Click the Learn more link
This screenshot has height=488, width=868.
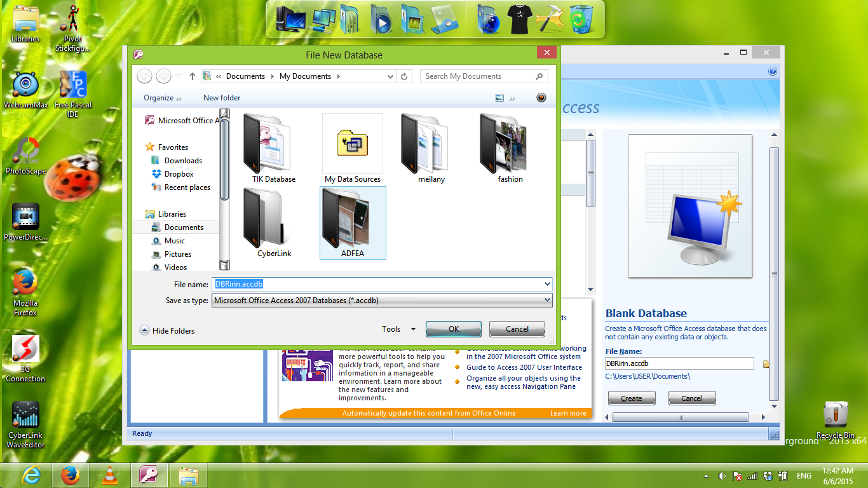point(568,413)
